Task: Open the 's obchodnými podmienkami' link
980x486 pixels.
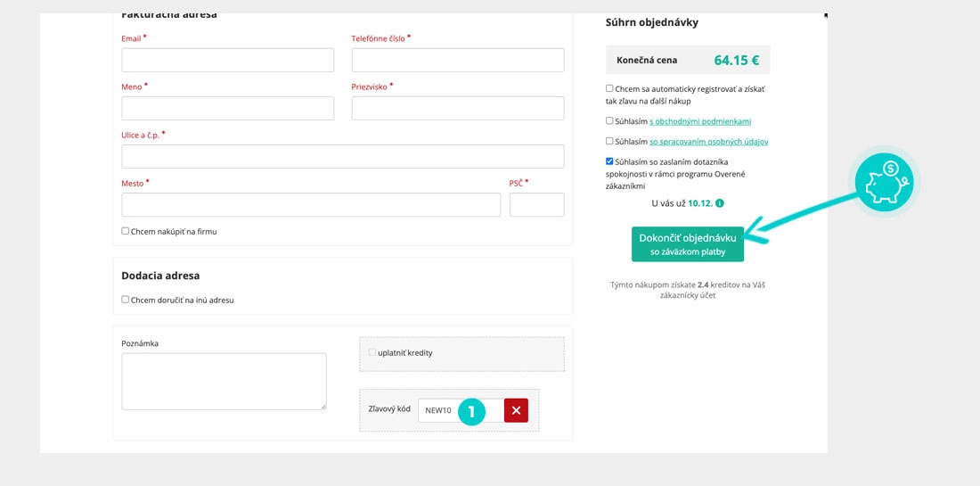Action: pos(700,121)
